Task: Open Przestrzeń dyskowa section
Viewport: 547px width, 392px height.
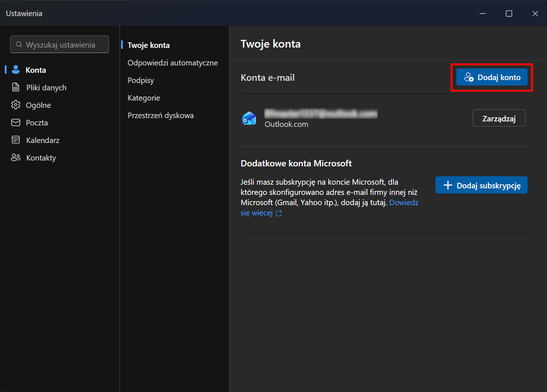Action: click(x=161, y=116)
